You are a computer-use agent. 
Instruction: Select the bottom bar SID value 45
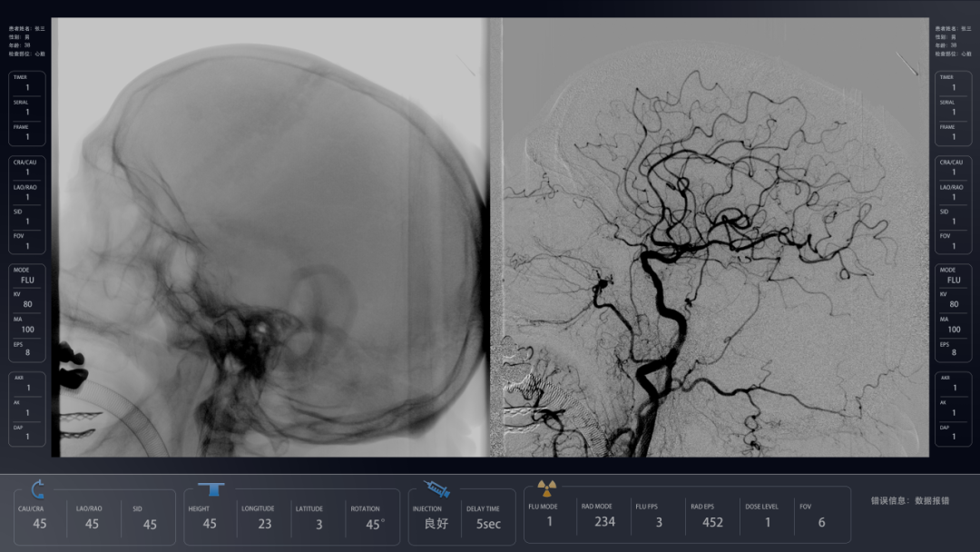tap(150, 525)
